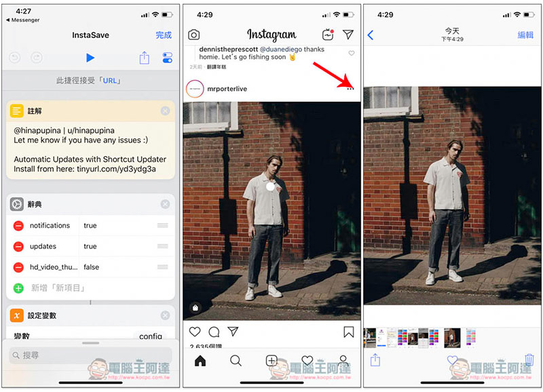Open the mrporterlive story avatar
The width and height of the screenshot is (543, 392).
195,89
